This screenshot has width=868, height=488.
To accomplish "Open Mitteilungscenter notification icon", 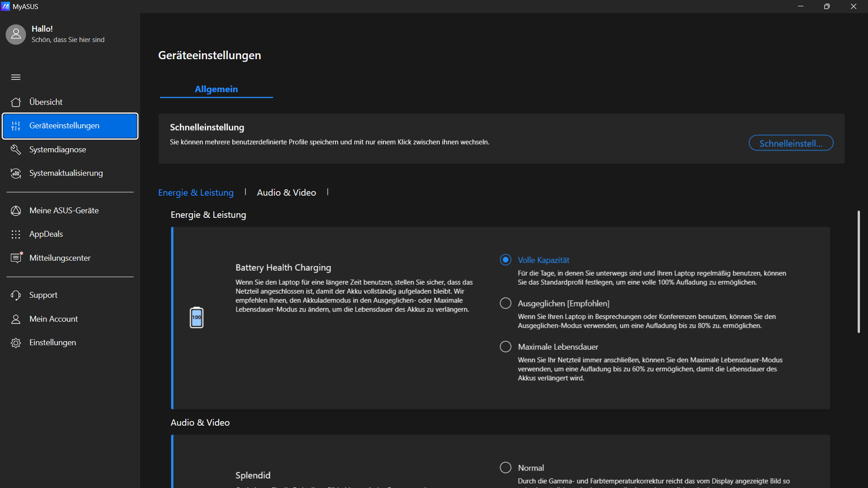I will point(16,258).
